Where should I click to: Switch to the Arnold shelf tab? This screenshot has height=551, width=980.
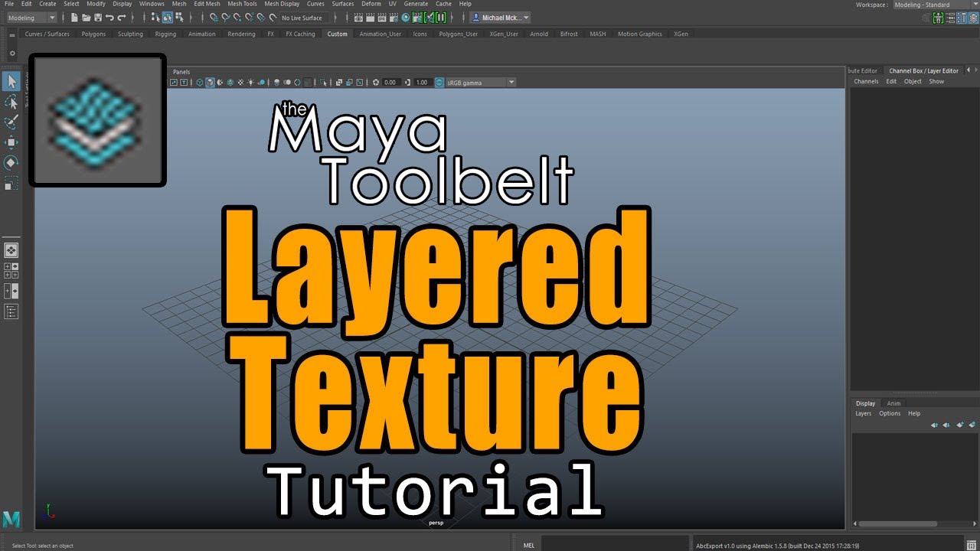(538, 34)
